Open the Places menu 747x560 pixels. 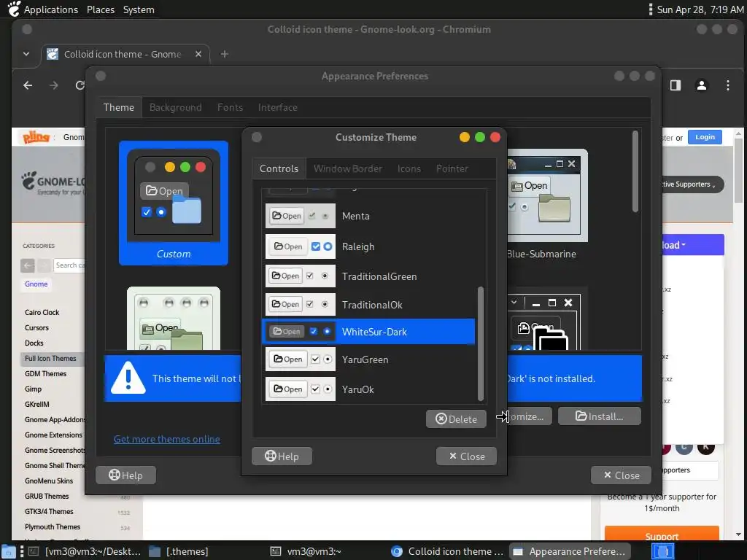101,9
